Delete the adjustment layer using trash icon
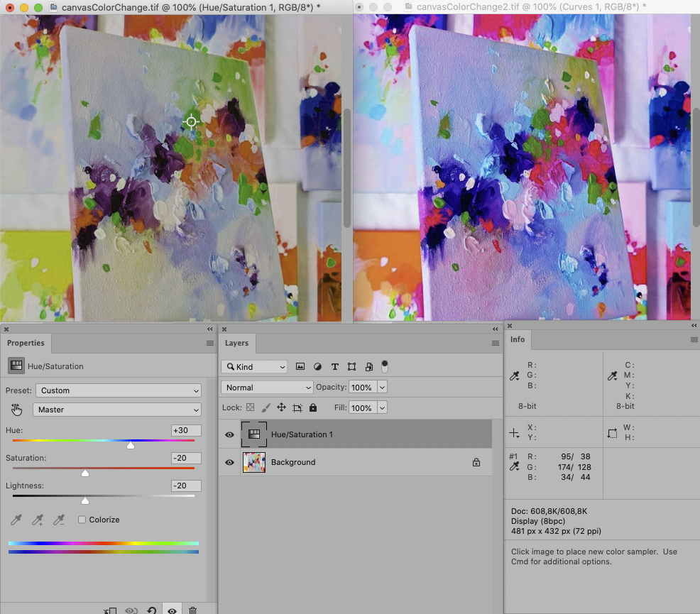This screenshot has width=700, height=614. [x=192, y=610]
